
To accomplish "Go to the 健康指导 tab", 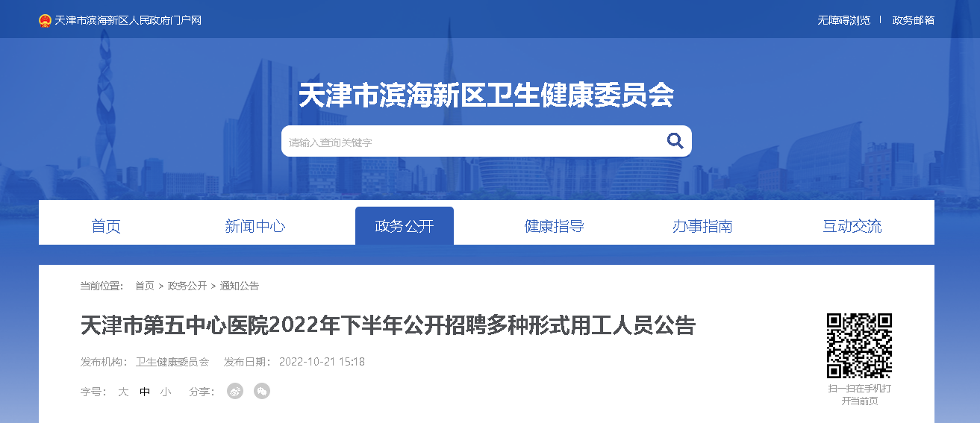I will (x=554, y=226).
